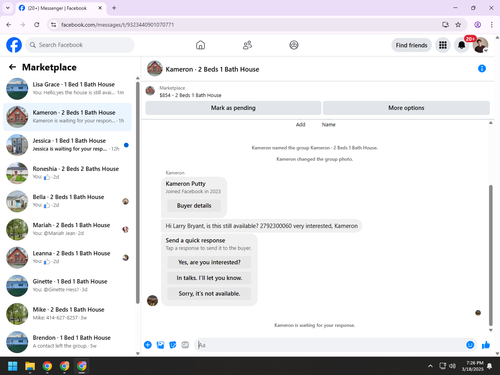Open File Explorer from taskbar

(30, 366)
